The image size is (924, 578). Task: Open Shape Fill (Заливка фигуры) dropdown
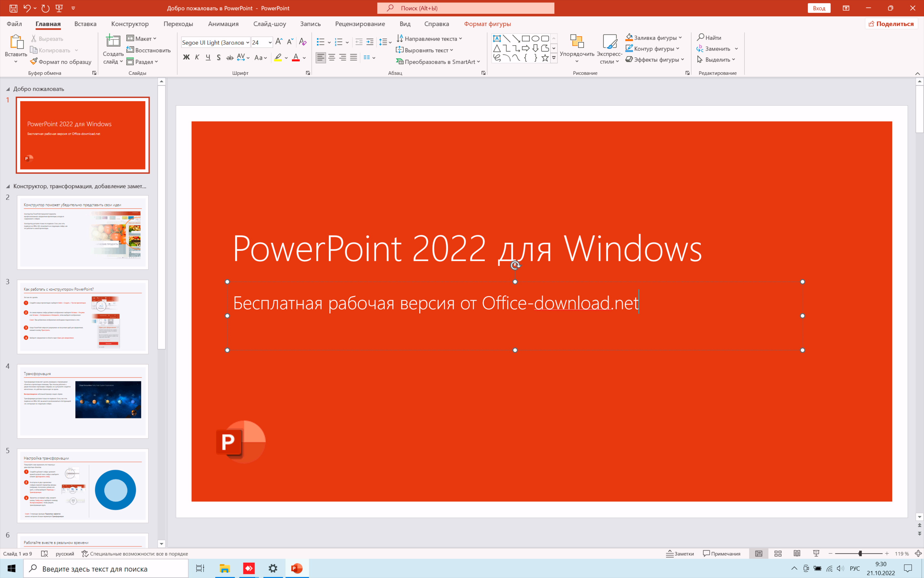654,37
